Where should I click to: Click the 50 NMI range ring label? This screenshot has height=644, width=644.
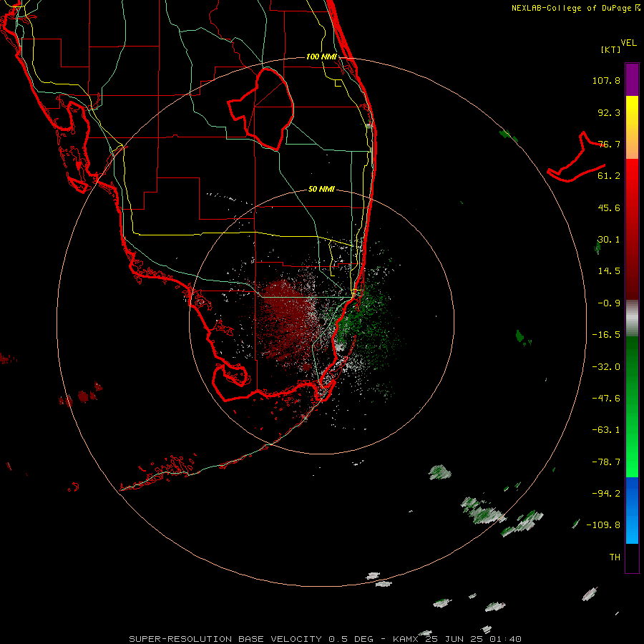(321, 190)
